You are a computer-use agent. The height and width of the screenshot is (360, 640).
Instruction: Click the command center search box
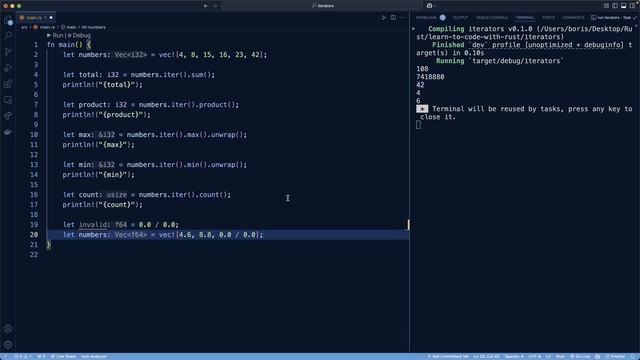point(322,6)
